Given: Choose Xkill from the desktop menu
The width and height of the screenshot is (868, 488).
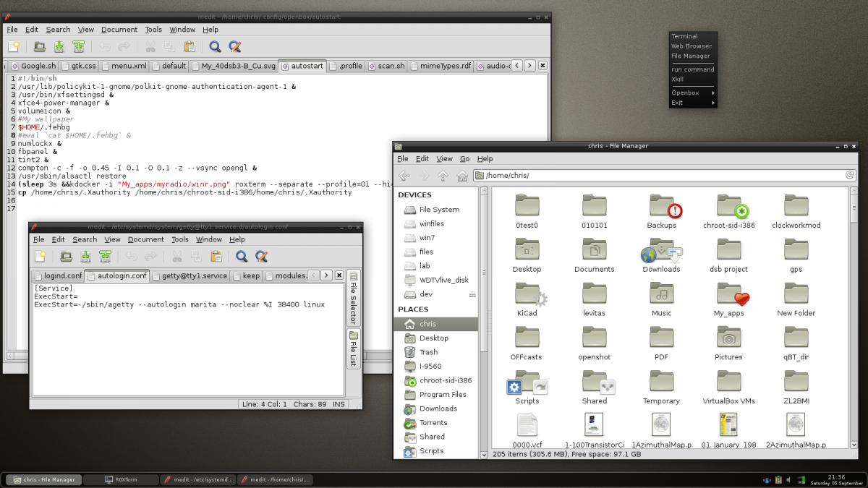Looking at the screenshot, I should [x=693, y=80].
